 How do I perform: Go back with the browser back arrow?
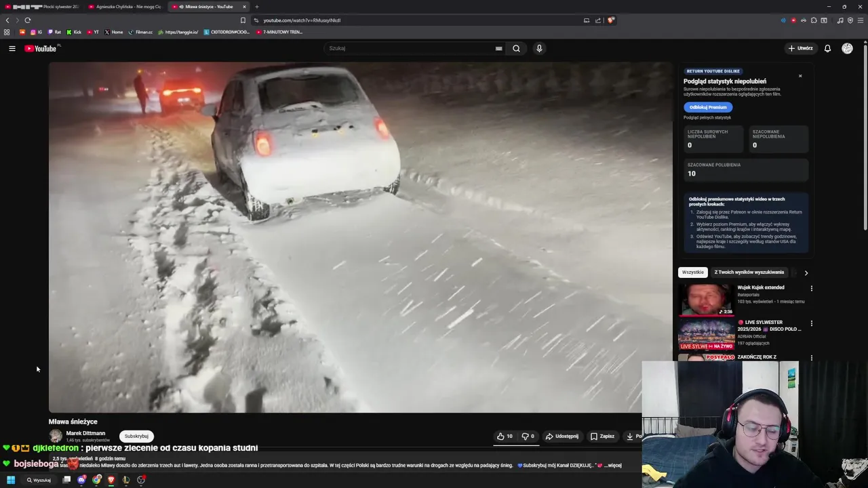point(7,20)
